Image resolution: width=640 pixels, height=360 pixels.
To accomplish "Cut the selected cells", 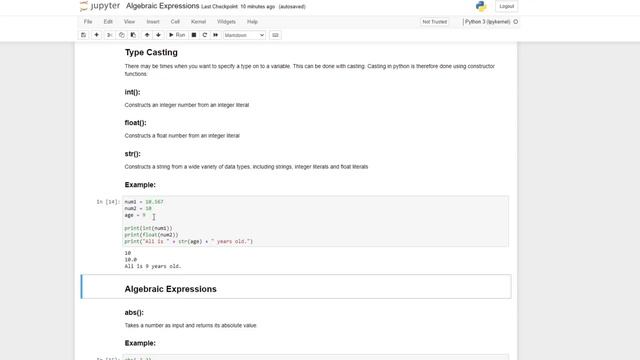I will [x=109, y=35].
